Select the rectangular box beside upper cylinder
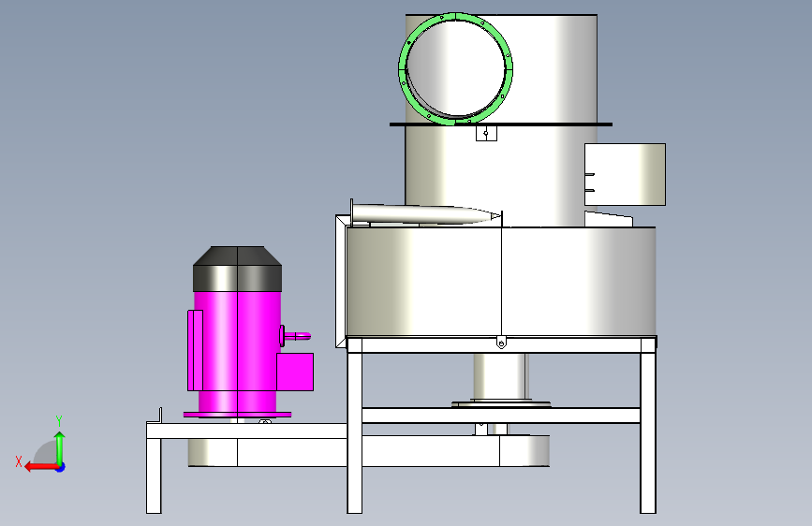This screenshot has width=812, height=526. (625, 174)
